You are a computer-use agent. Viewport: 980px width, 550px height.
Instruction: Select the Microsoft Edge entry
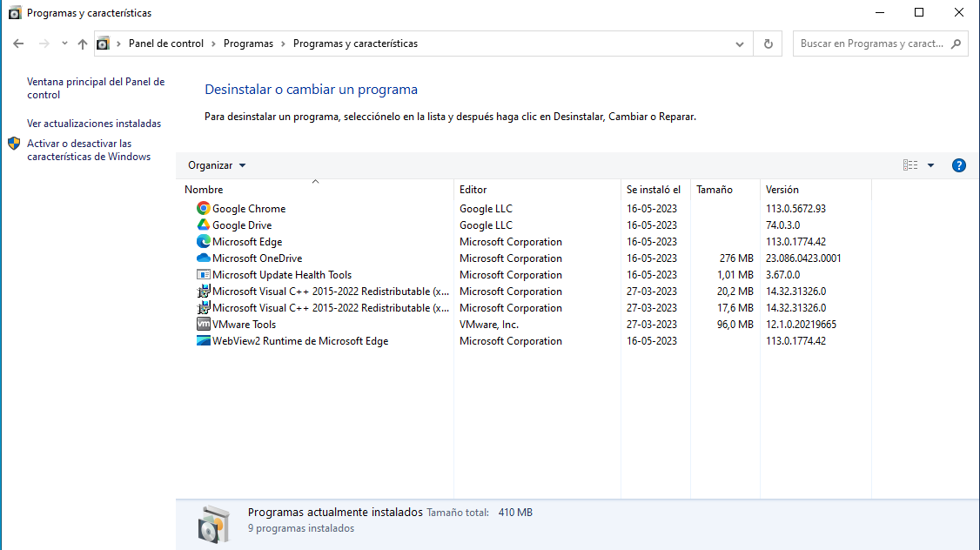[x=247, y=241]
